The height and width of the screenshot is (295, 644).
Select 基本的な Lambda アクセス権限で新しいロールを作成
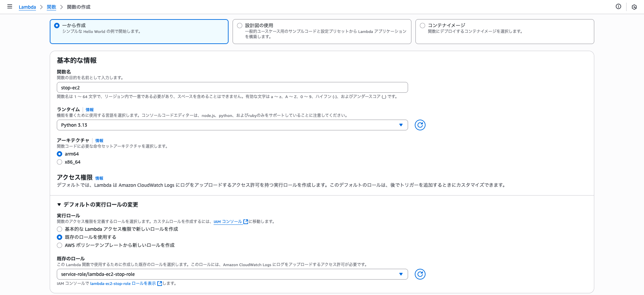click(59, 229)
